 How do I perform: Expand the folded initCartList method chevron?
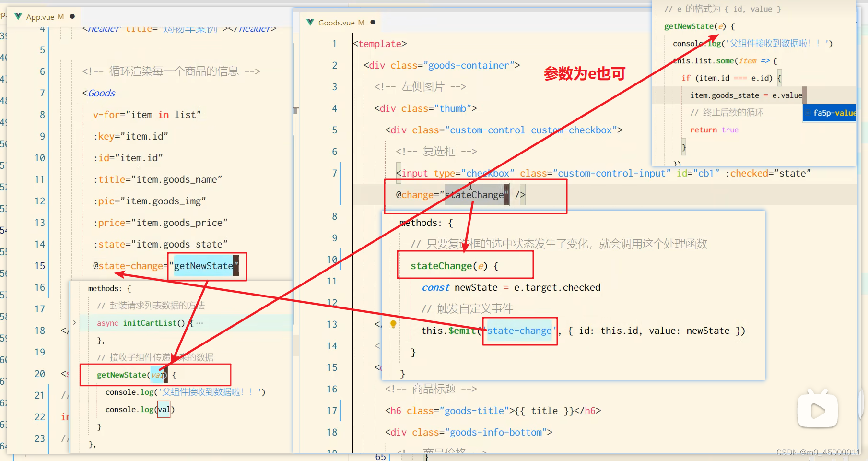(75, 323)
